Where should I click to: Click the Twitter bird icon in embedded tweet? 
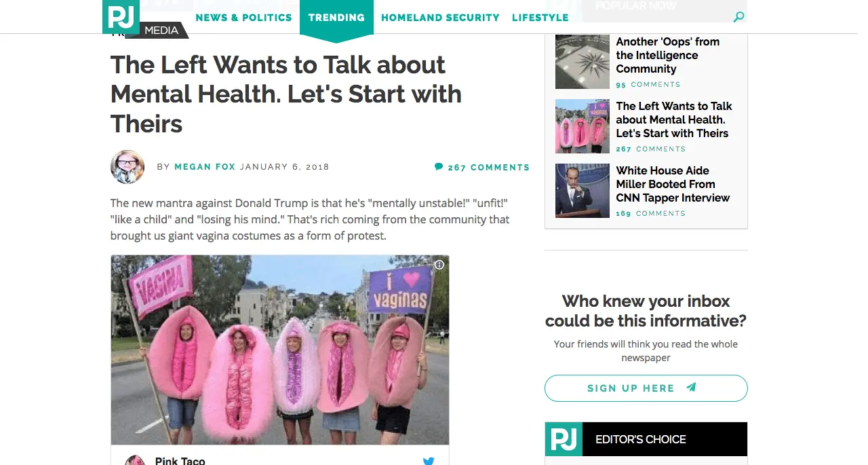tap(429, 461)
